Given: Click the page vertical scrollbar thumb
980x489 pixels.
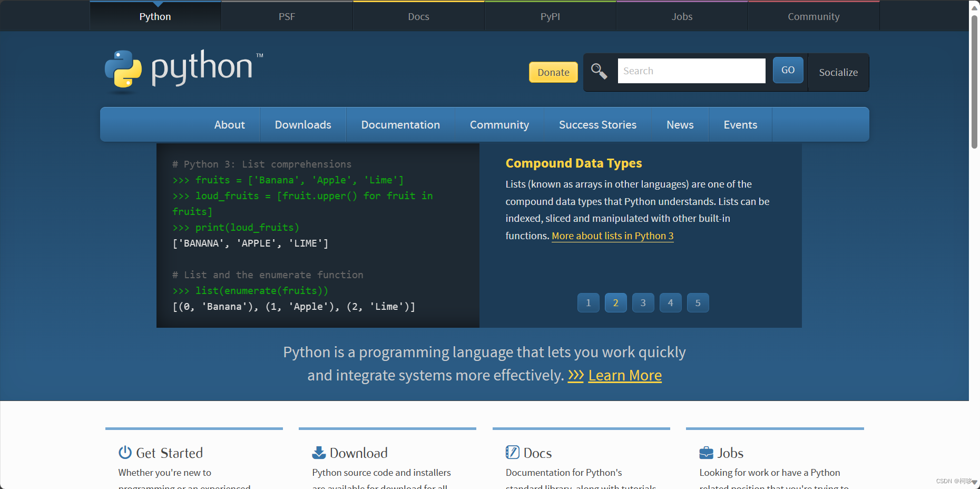Looking at the screenshot, I should tap(975, 82).
